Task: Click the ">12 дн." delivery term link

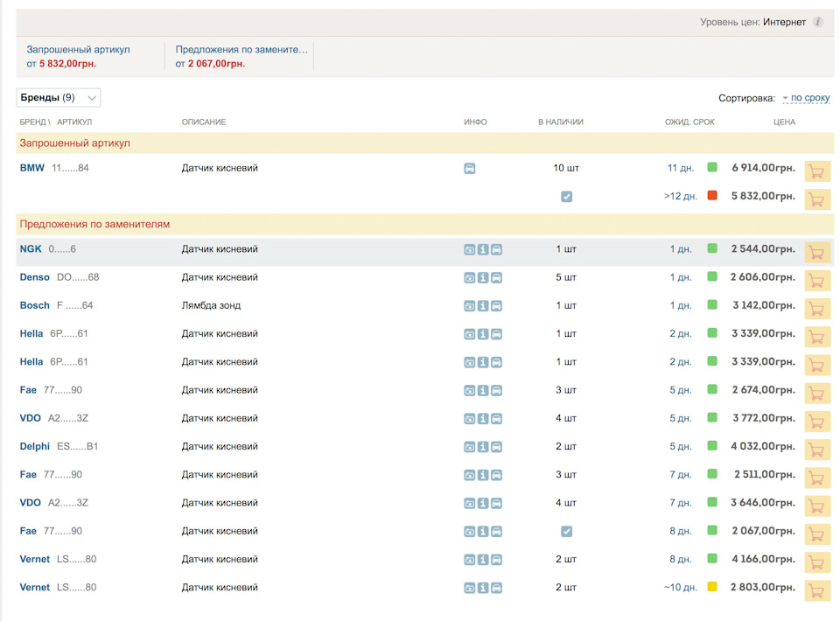Action: [681, 197]
